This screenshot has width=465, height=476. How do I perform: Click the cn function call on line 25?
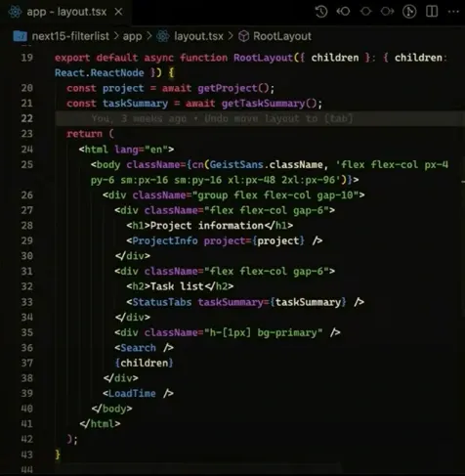click(x=197, y=164)
